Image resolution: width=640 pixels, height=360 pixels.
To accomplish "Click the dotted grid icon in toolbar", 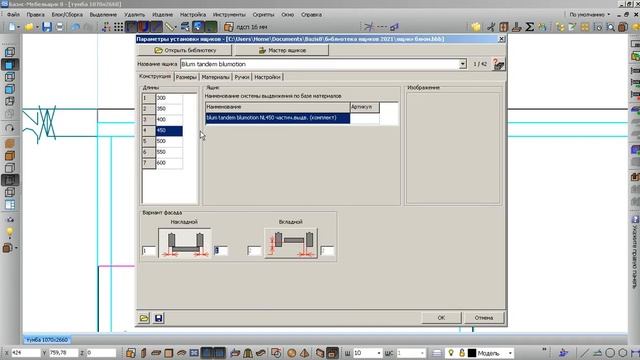I will coord(118,27).
